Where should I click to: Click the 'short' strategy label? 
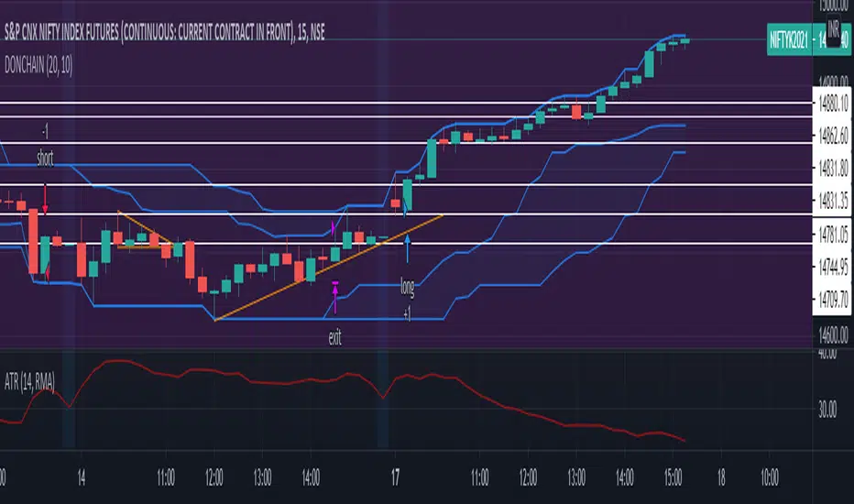click(x=45, y=159)
